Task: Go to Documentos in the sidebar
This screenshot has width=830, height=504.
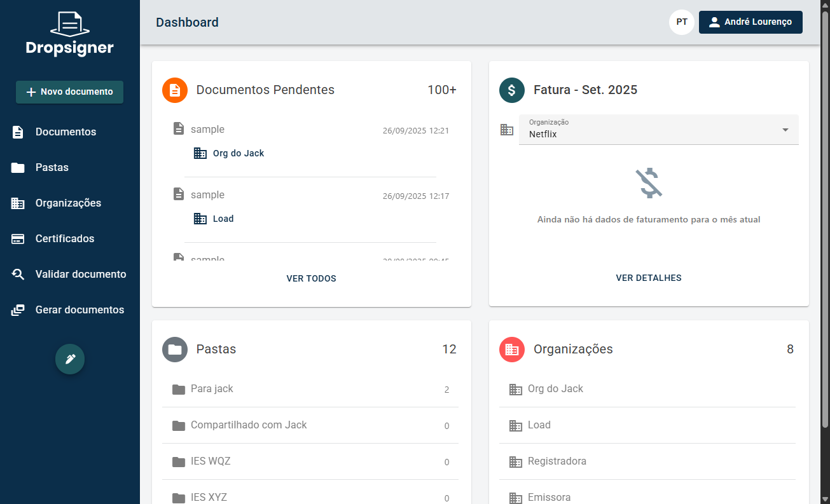Action: (66, 132)
